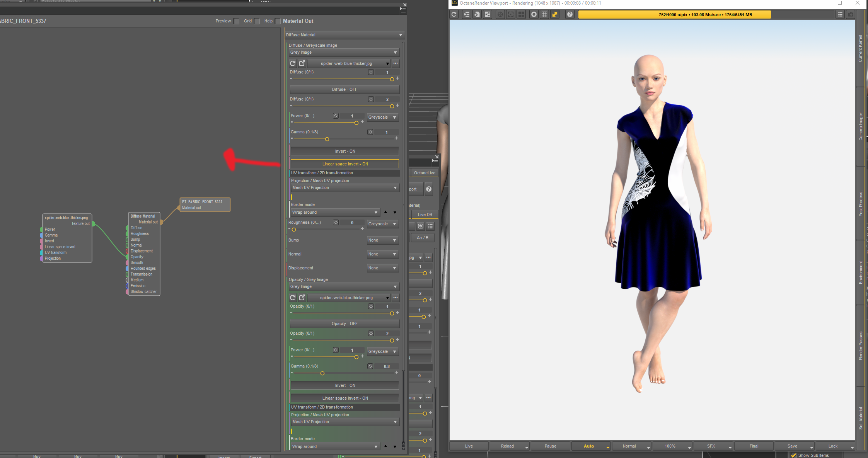Enable the Grid checkbox
The image size is (868, 458).
click(x=257, y=21)
